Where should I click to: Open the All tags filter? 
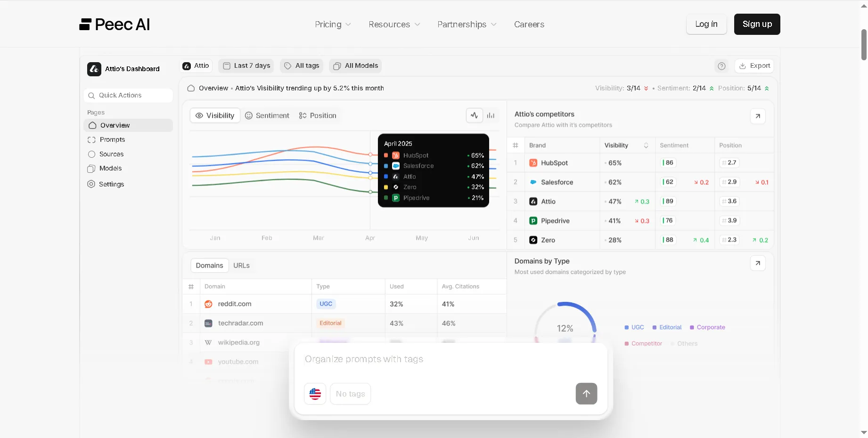(302, 66)
